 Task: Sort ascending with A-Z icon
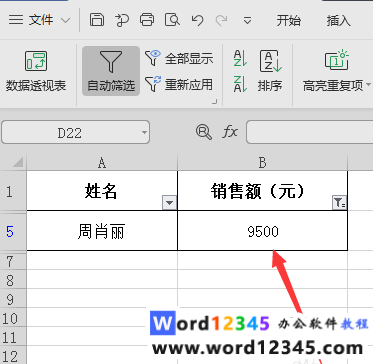click(x=240, y=58)
